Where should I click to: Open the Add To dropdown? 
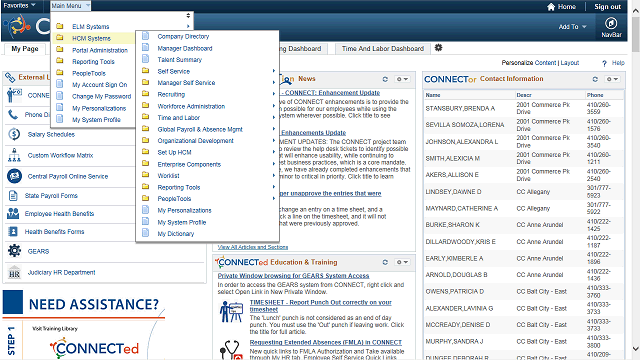pyautogui.click(x=573, y=27)
